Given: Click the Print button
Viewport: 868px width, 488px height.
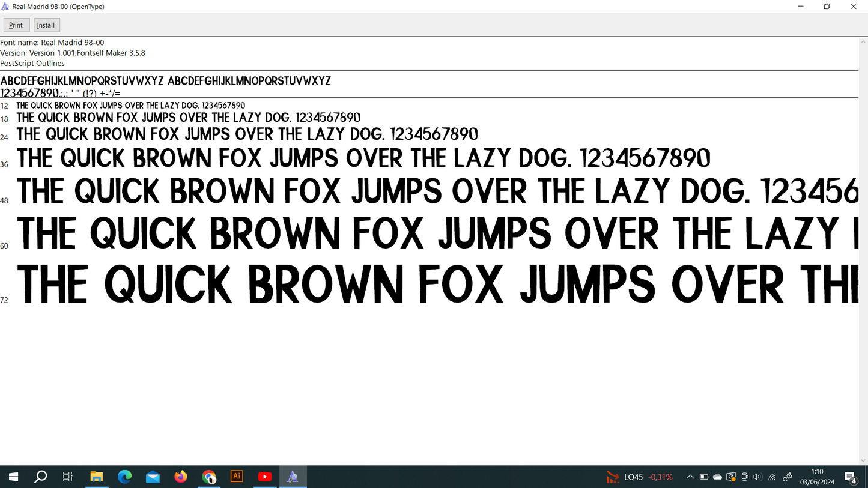Looking at the screenshot, I should [16, 25].
